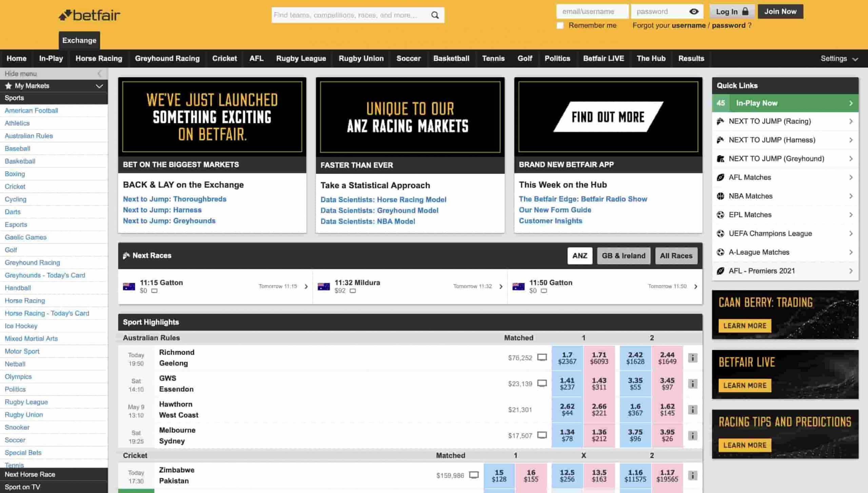Expand In-Play Now quick link arrow

point(851,103)
